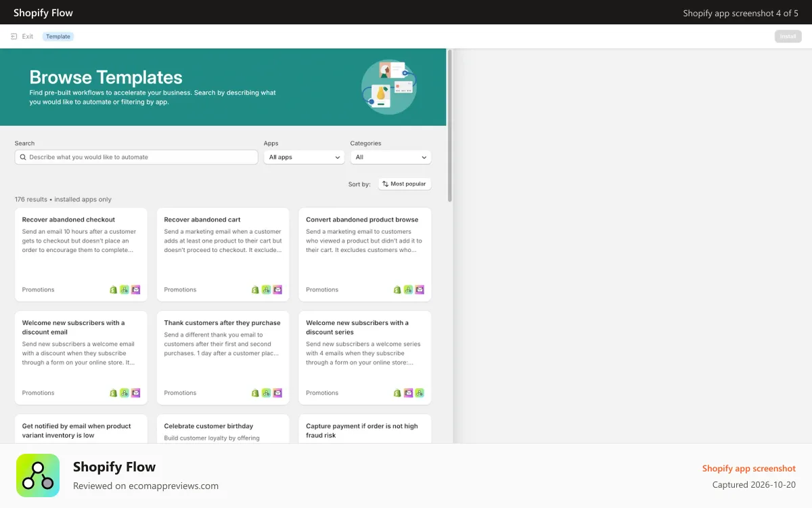Viewport: 812px width, 508px height.
Task: Open Welcome new subscribers with a discount email template
Action: coord(81,358)
